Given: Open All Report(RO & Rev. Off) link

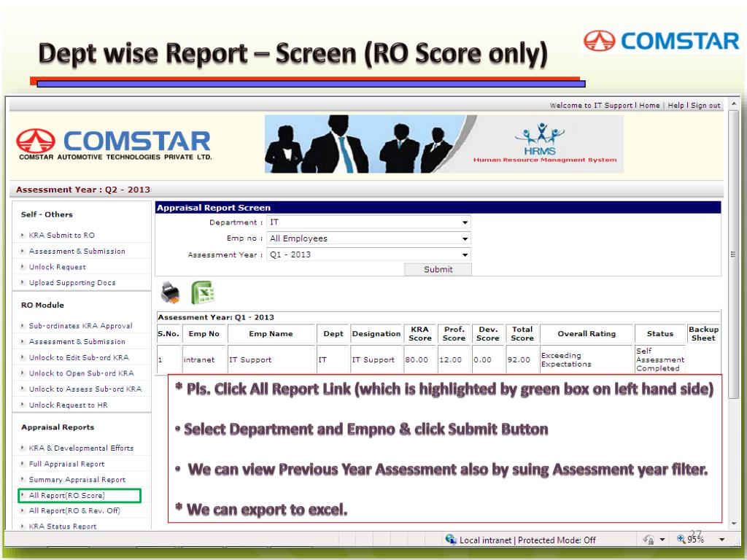Looking at the screenshot, I should point(74,510).
